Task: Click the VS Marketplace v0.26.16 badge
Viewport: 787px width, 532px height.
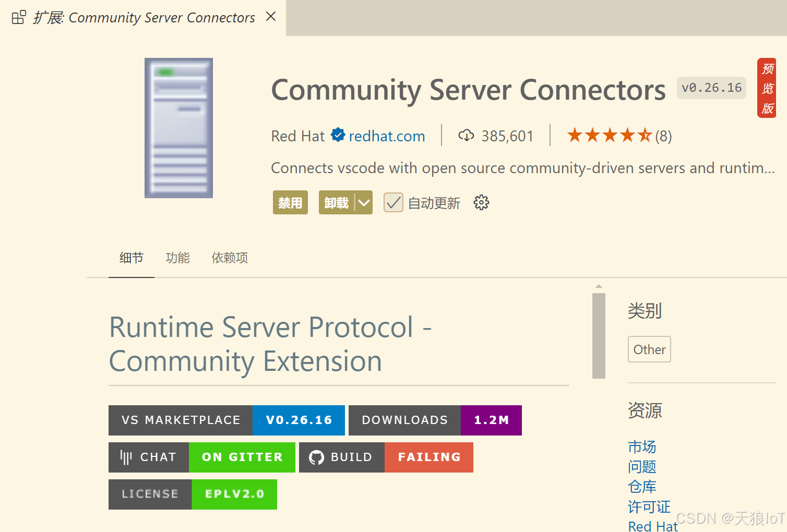Action: (226, 420)
